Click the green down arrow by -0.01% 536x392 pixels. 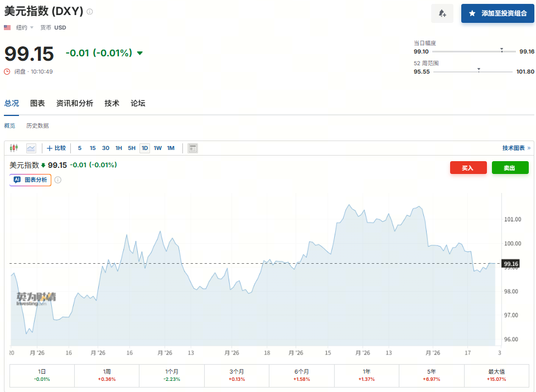click(x=139, y=53)
